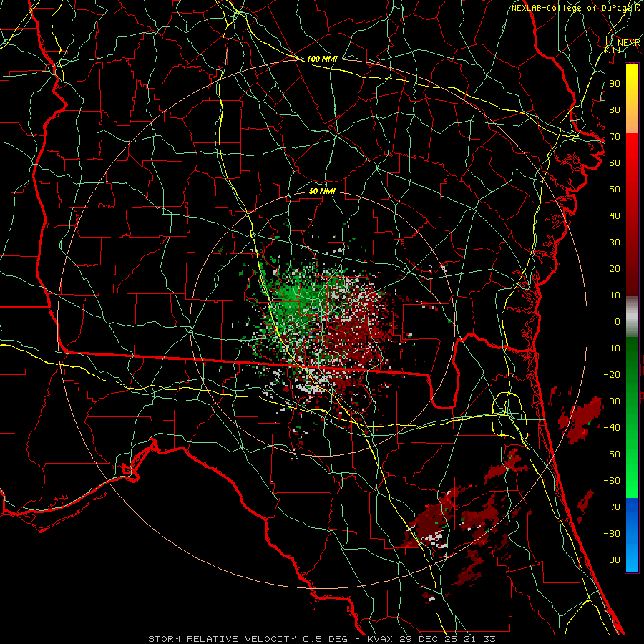The image size is (644, 644).
Task: Click the "100 NMI" range ring label
Action: coord(322,59)
